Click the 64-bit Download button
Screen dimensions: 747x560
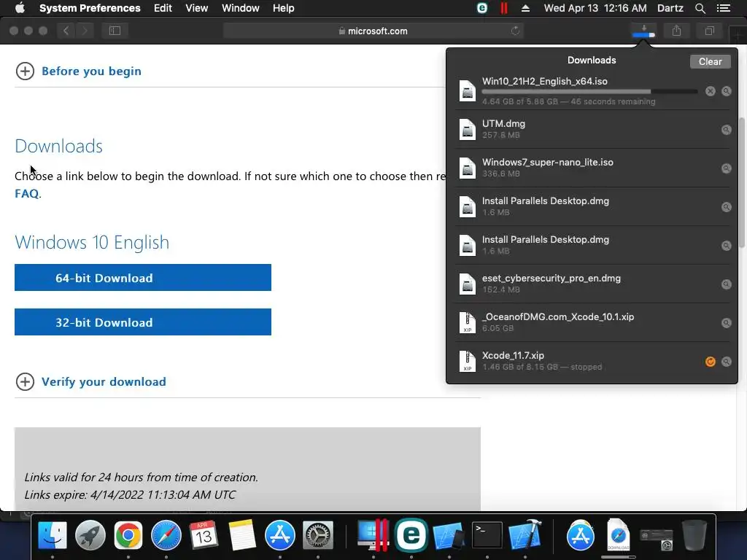(x=143, y=278)
